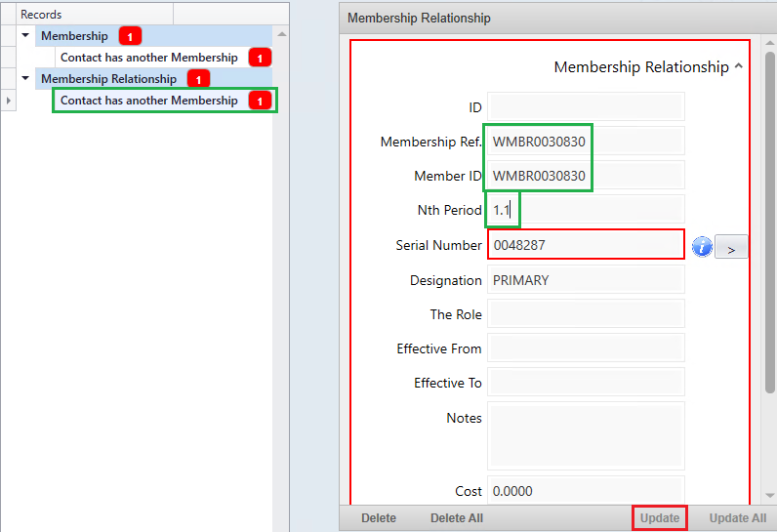
Task: Click the Notes text area
Action: click(x=586, y=434)
